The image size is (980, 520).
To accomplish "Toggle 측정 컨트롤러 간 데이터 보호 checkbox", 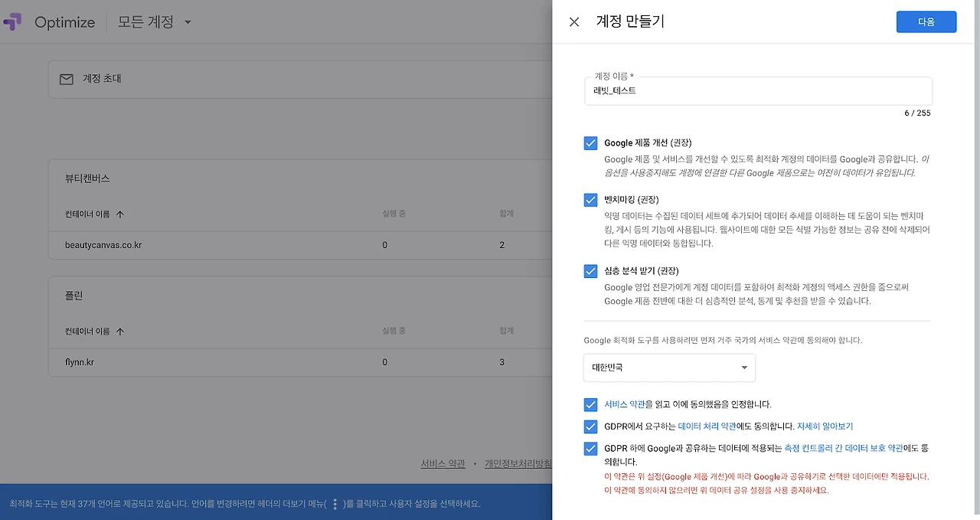I will point(590,449).
